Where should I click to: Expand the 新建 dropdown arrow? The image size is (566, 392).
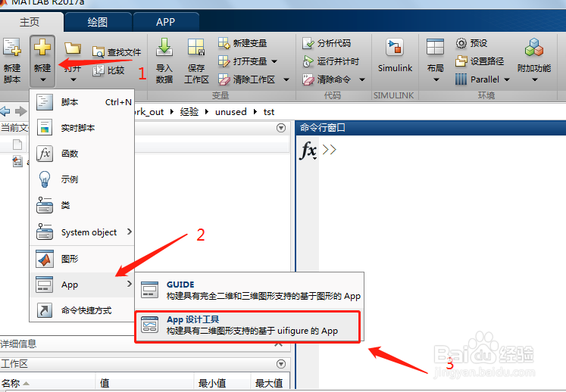pyautogui.click(x=42, y=79)
